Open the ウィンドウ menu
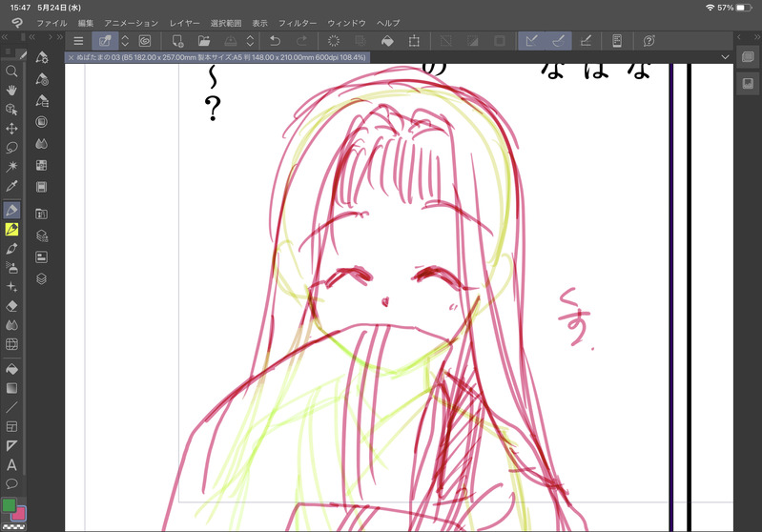This screenshot has width=762, height=532. (x=346, y=23)
